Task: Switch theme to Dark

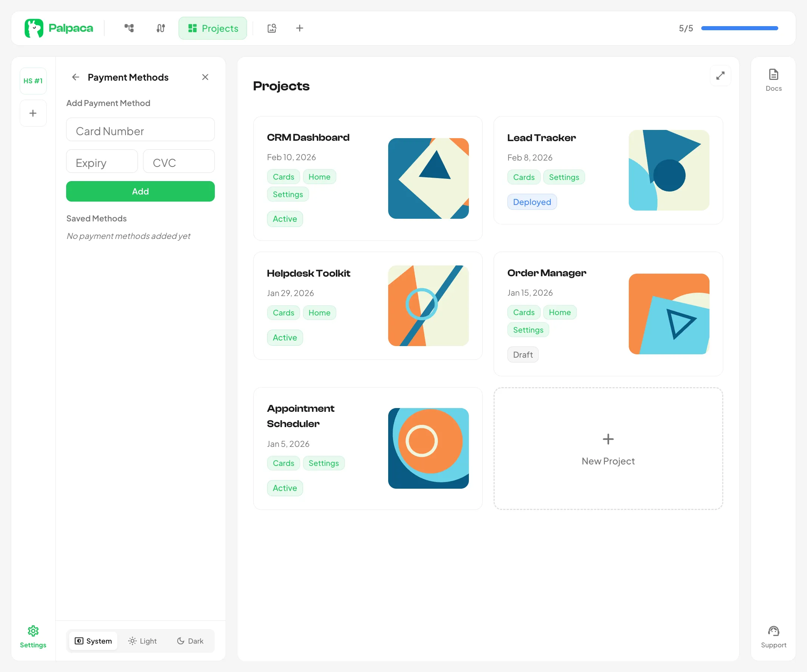Action: pyautogui.click(x=190, y=641)
